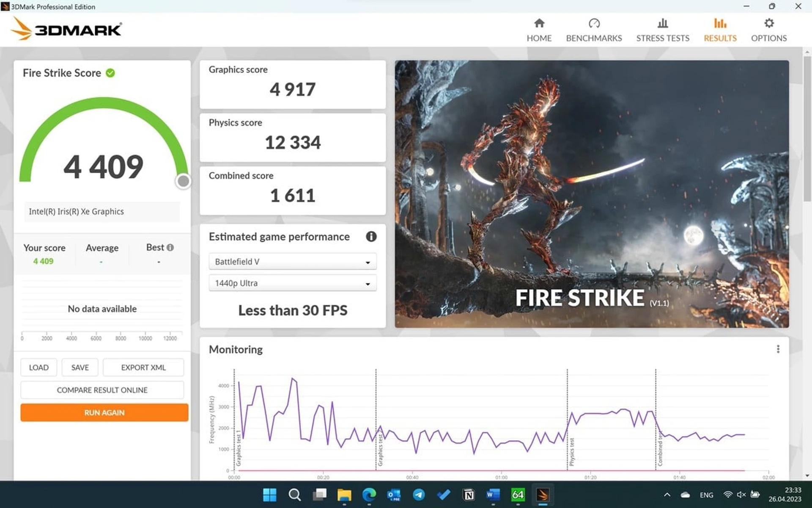The height and width of the screenshot is (508, 812).
Task: Click the Graphics test 1 marker line
Action: pos(234,419)
